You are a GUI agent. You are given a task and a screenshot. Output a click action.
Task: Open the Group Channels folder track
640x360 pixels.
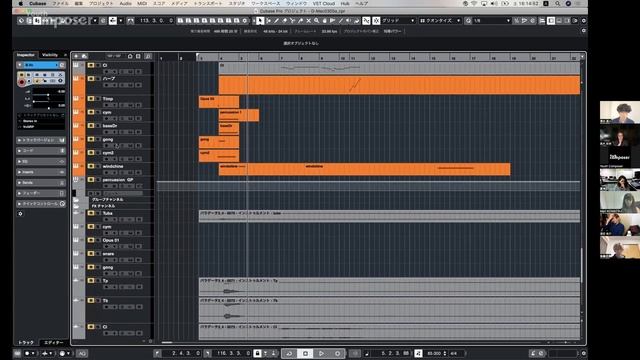[107, 200]
